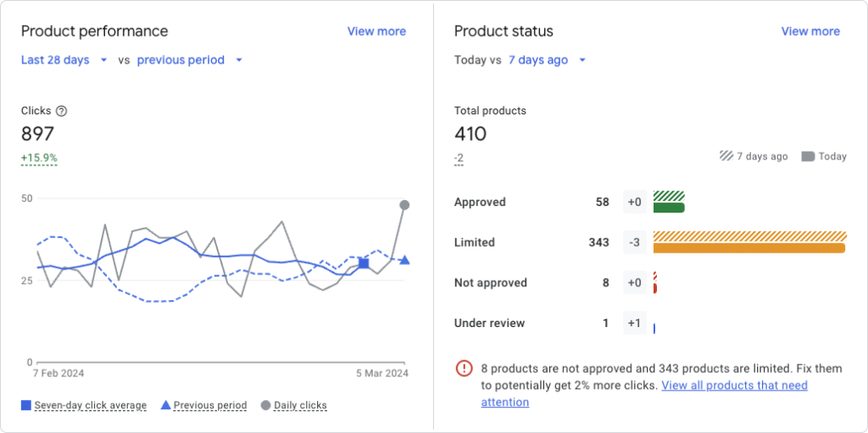Click the orange Limited products bar
The image size is (868, 433).
coord(749,247)
